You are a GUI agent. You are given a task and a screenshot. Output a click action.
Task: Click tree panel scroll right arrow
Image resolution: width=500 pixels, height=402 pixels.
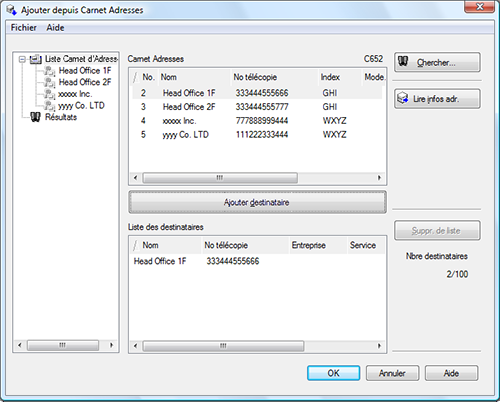[x=111, y=345]
